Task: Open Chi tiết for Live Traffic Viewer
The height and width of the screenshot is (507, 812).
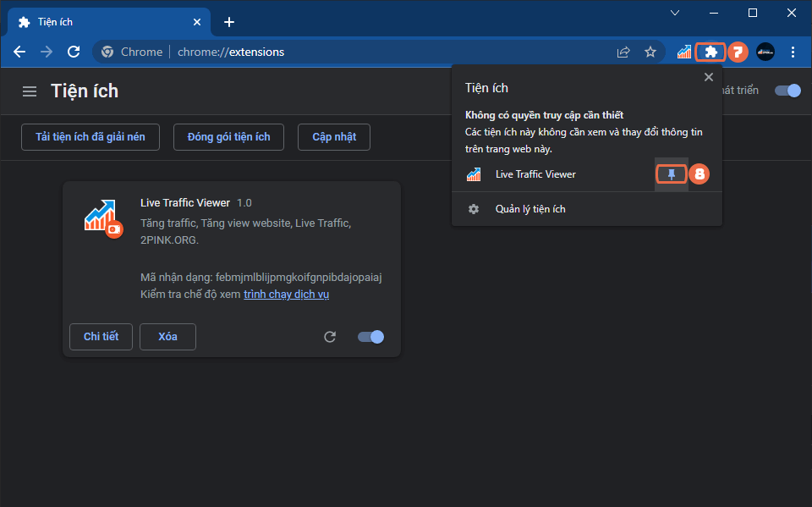Action: click(x=101, y=337)
